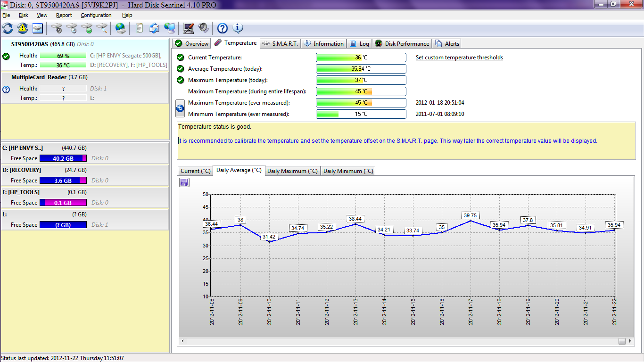The width and height of the screenshot is (644, 362).
Task: Show the Daily Maximum (°C) graph tab
Action: pyautogui.click(x=293, y=171)
